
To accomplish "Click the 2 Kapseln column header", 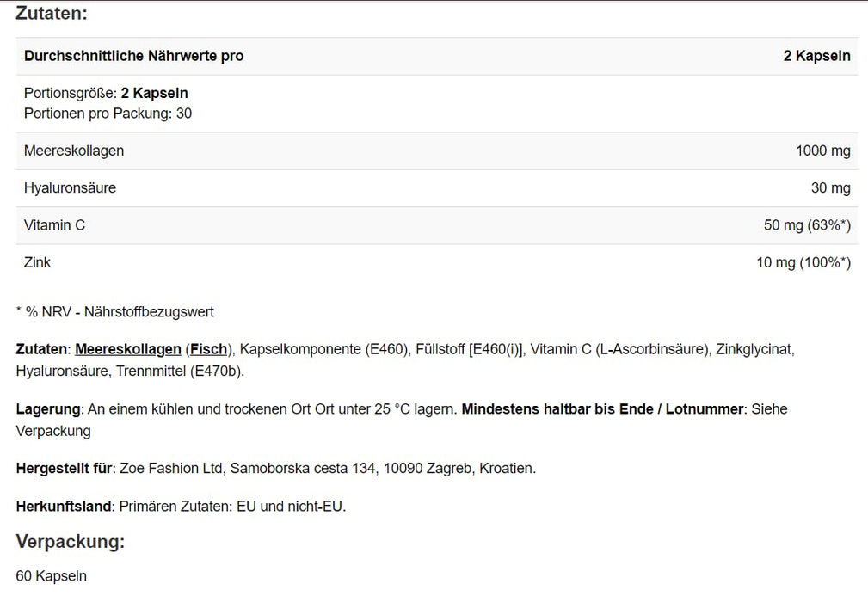I will (816, 56).
